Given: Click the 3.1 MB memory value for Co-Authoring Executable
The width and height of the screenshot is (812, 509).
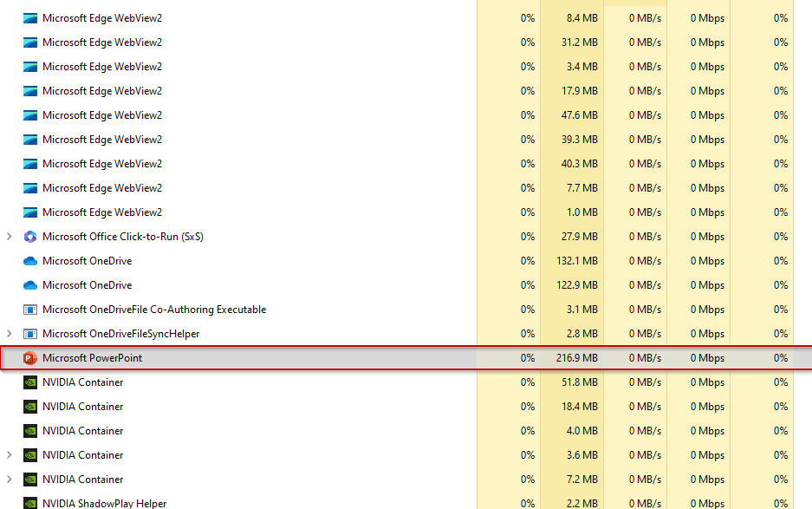Looking at the screenshot, I should point(582,310).
